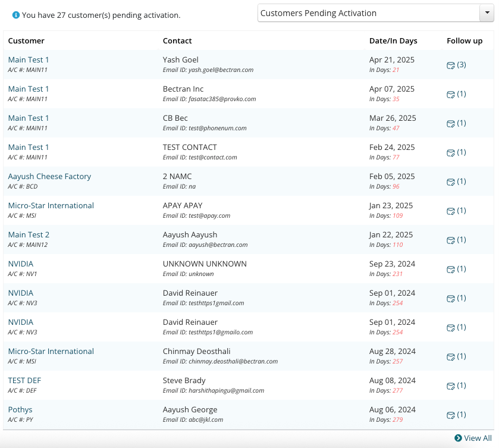Click follow-up icon for Steve Brady row
This screenshot has height=448, width=499.
451,386
